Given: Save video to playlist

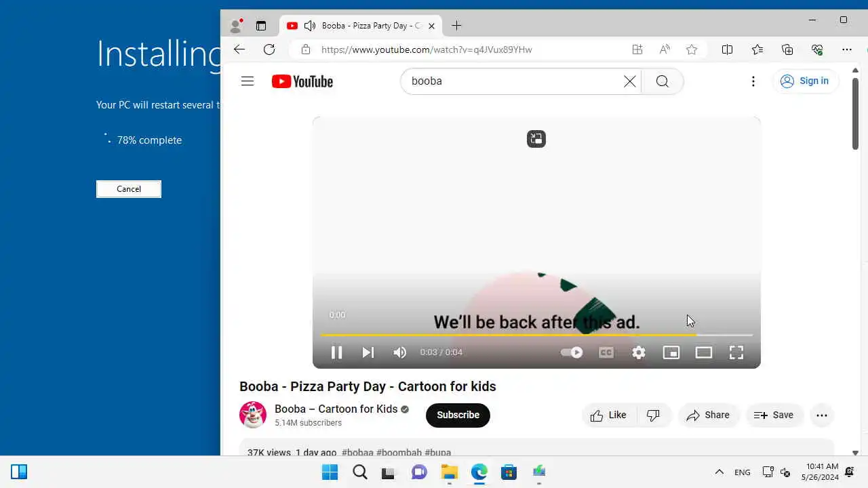Looking at the screenshot, I should [x=774, y=415].
